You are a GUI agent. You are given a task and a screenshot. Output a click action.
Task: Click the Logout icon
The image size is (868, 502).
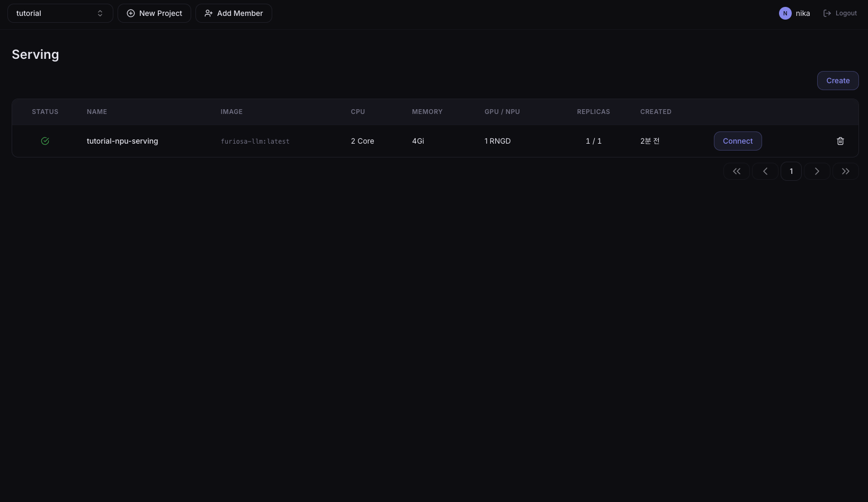(827, 13)
